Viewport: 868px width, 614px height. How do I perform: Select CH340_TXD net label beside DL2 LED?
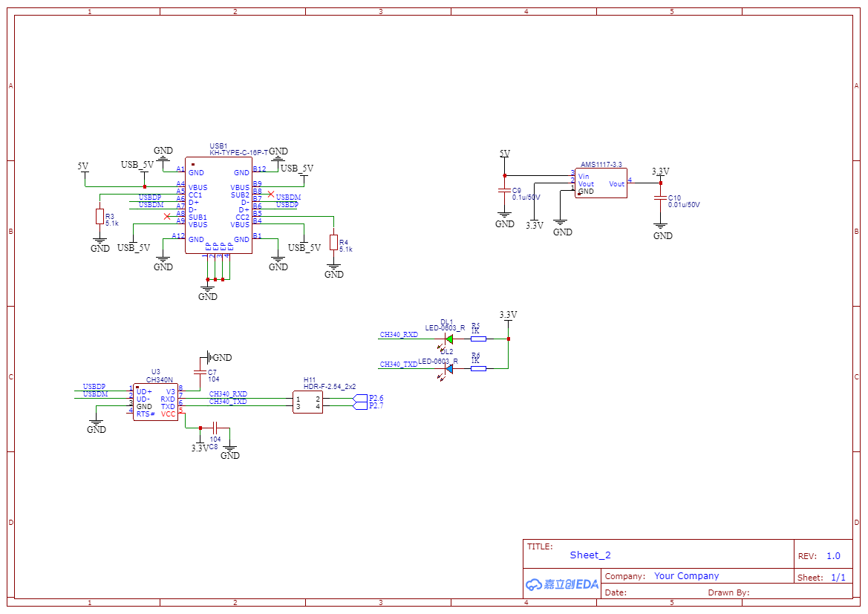click(399, 365)
